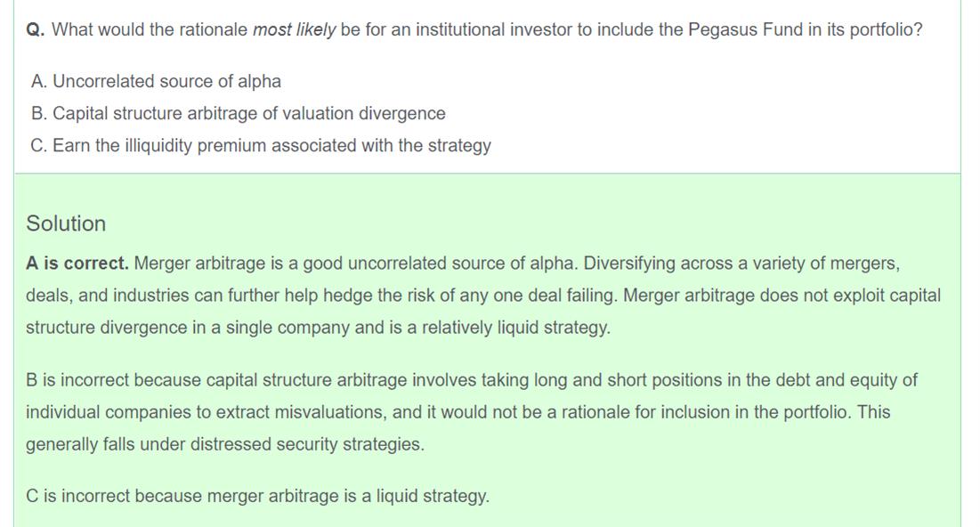
Task: Click the bold Q. question label
Action: pyautogui.click(x=36, y=30)
